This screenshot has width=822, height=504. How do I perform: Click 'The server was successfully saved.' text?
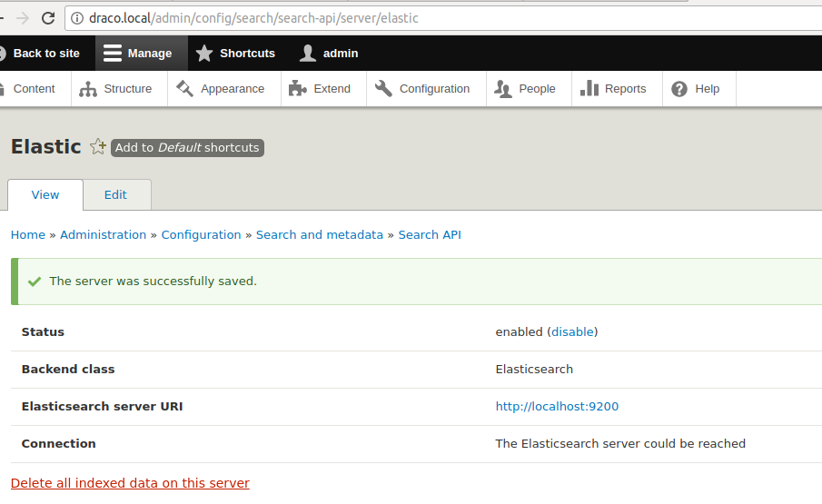pos(154,282)
